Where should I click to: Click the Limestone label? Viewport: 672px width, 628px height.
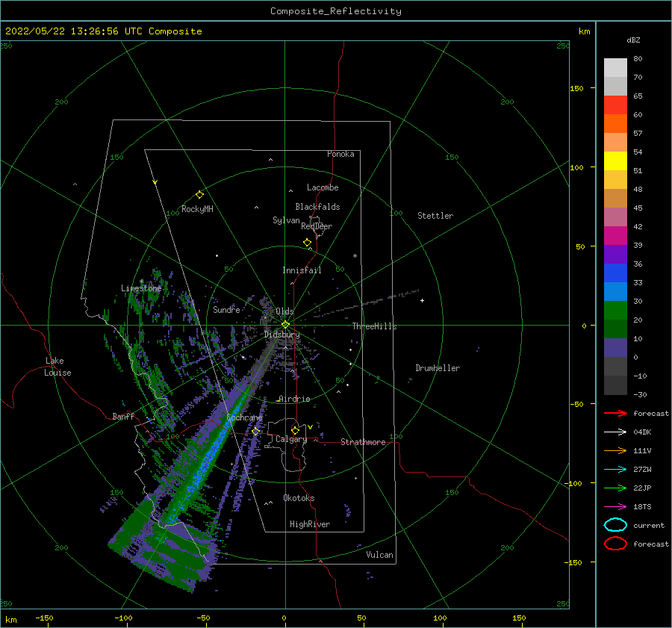pyautogui.click(x=141, y=288)
